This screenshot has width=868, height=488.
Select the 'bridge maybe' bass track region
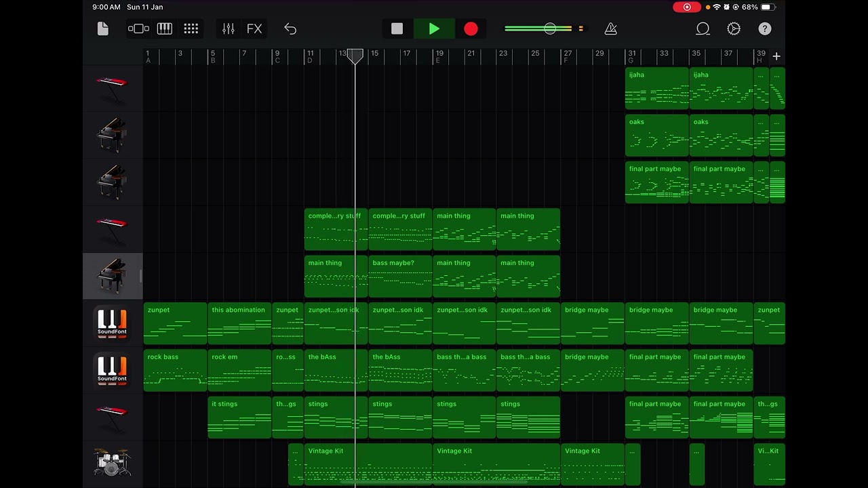click(592, 370)
